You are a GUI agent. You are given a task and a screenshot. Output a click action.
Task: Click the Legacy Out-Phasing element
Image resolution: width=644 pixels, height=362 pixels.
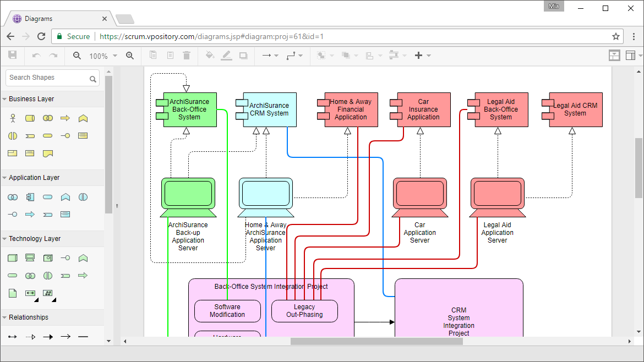point(304,311)
